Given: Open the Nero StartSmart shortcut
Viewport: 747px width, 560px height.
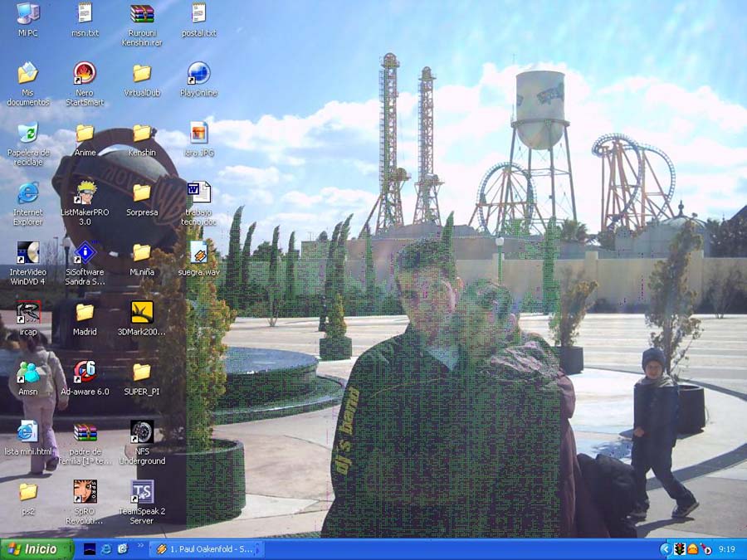Looking at the screenshot, I should tap(85, 75).
